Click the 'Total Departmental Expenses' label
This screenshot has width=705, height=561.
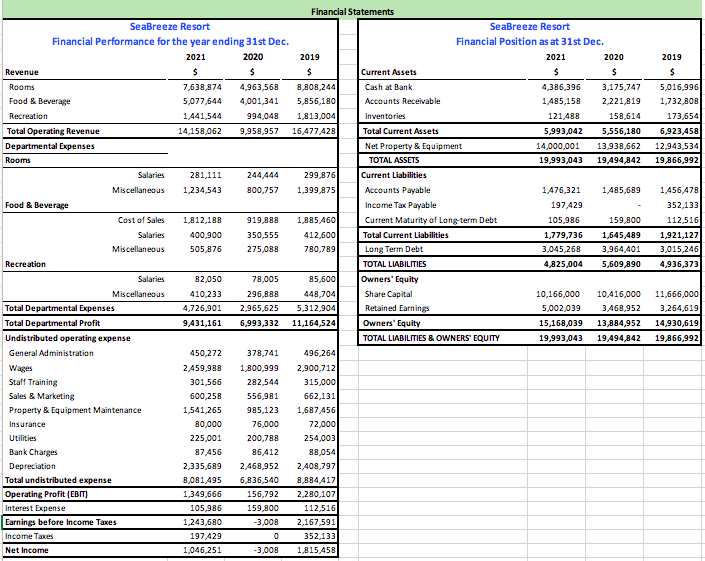59,308
